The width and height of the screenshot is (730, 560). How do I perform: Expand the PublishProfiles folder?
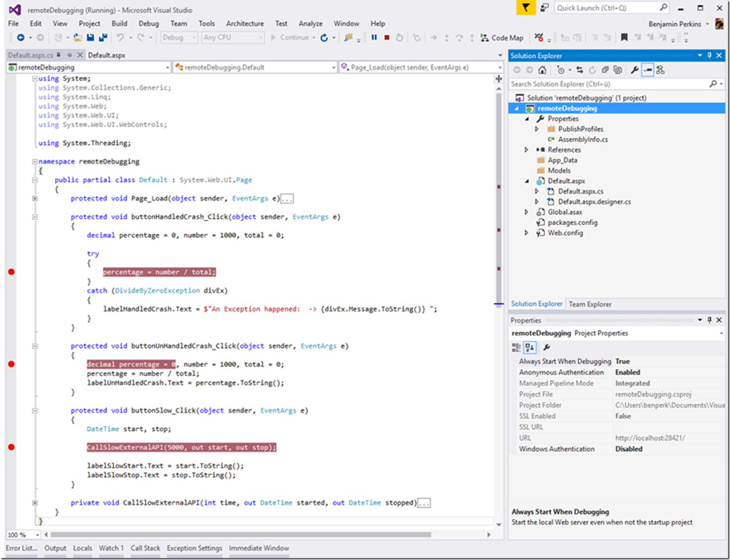tap(537, 129)
